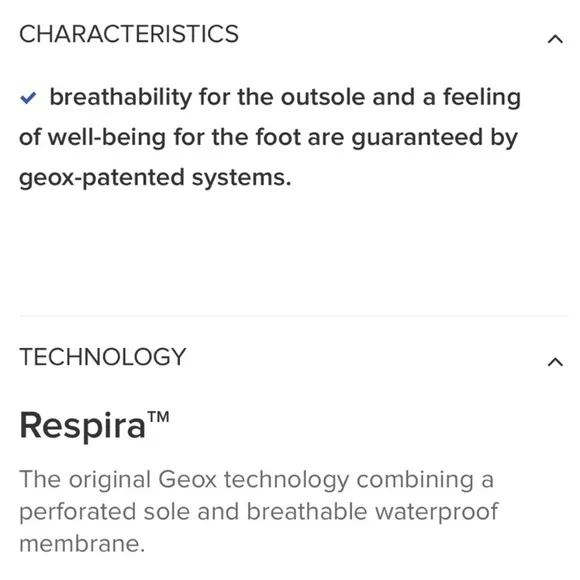Collapse the Characteristics section chevron

click(555, 39)
